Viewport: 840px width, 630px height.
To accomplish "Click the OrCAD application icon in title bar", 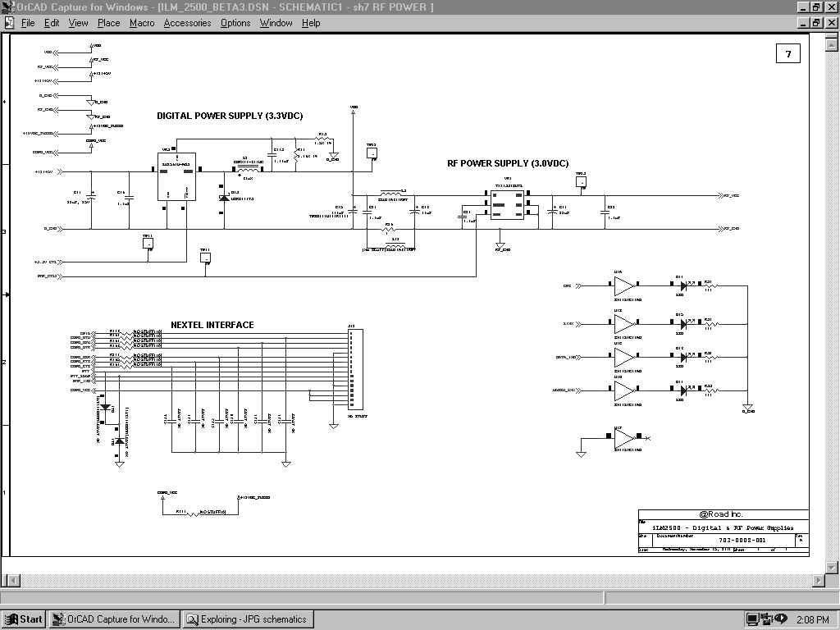I will (x=8, y=7).
